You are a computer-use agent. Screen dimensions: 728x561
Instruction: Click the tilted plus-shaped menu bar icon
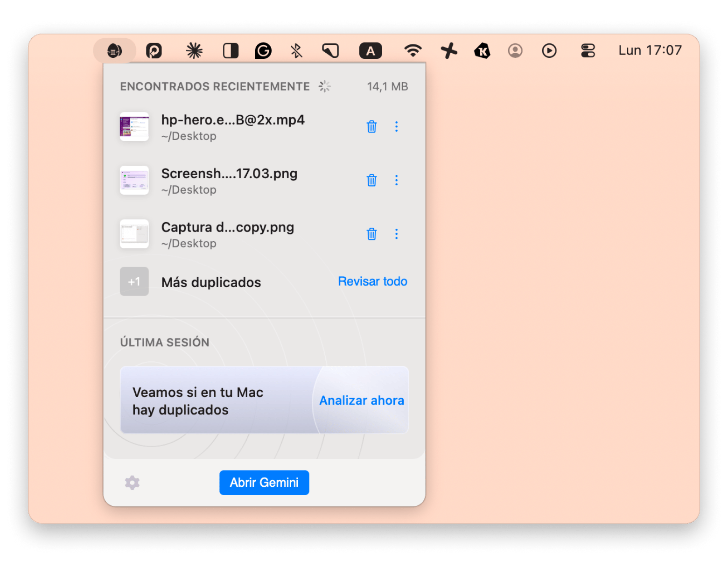449,50
